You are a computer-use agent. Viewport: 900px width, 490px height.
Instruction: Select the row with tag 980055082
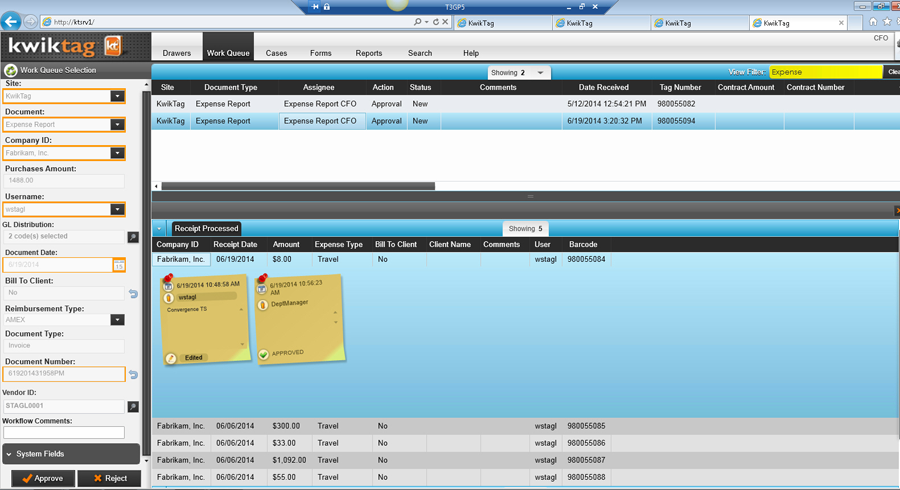click(x=525, y=104)
